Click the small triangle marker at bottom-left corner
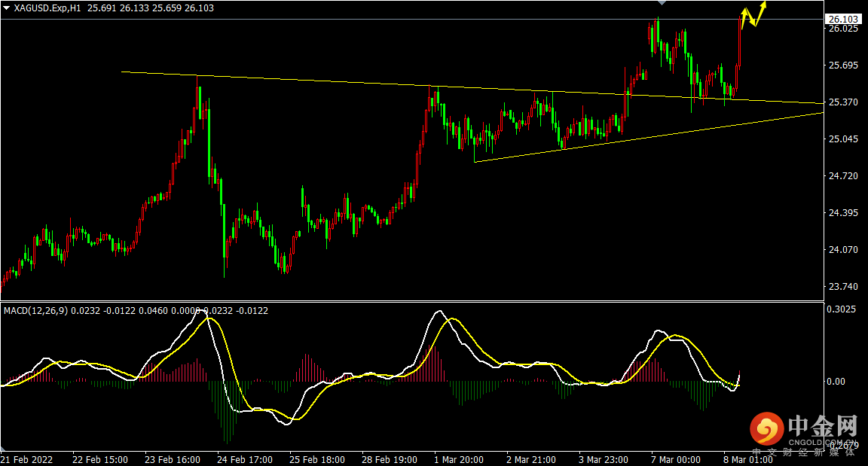868x466 pixels. click(x=3, y=449)
